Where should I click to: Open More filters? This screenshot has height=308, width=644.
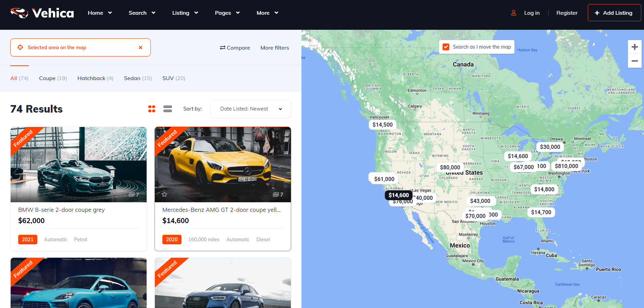click(274, 48)
